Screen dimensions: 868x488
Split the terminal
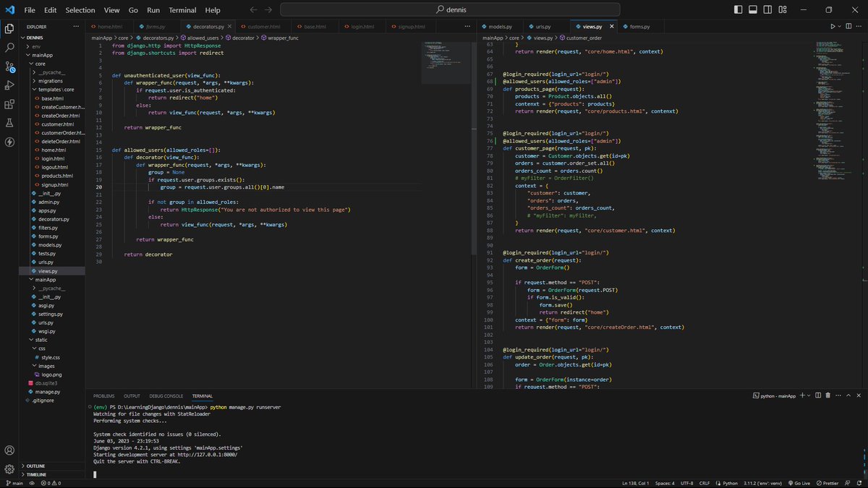(x=817, y=396)
